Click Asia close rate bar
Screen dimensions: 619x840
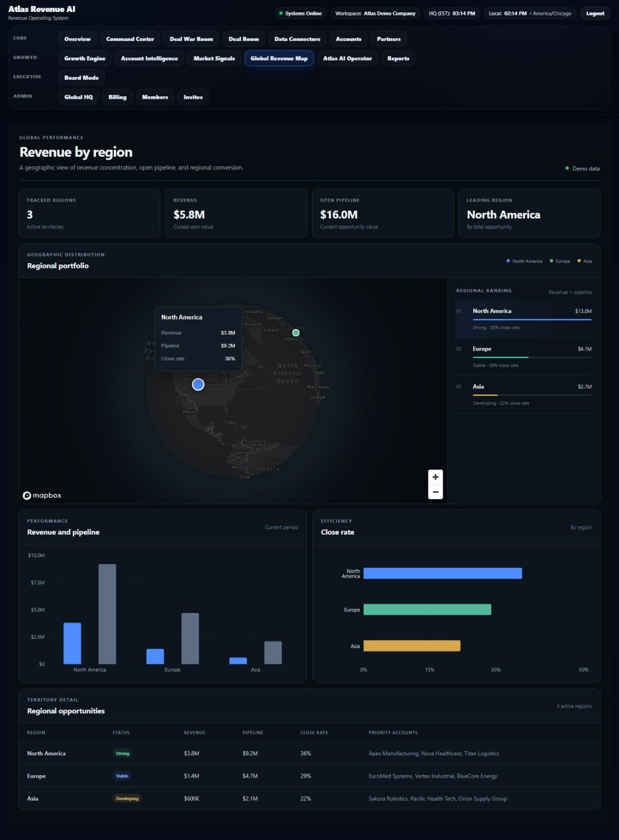click(x=412, y=646)
